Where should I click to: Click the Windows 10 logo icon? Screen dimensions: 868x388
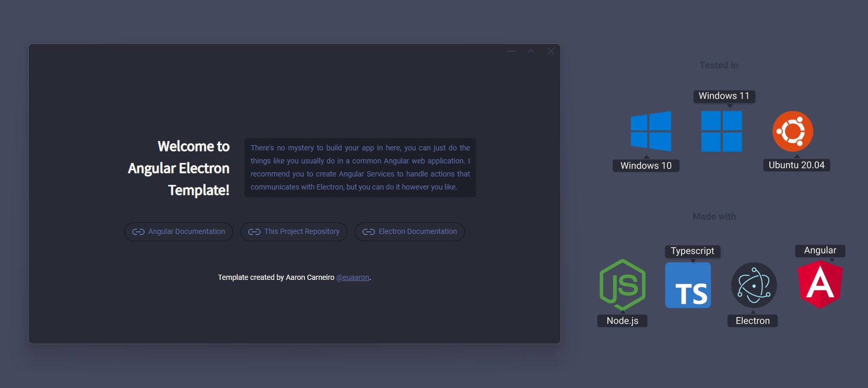pos(651,131)
